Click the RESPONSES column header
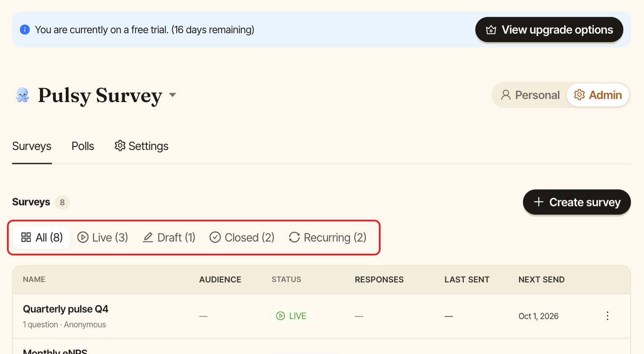 point(379,279)
